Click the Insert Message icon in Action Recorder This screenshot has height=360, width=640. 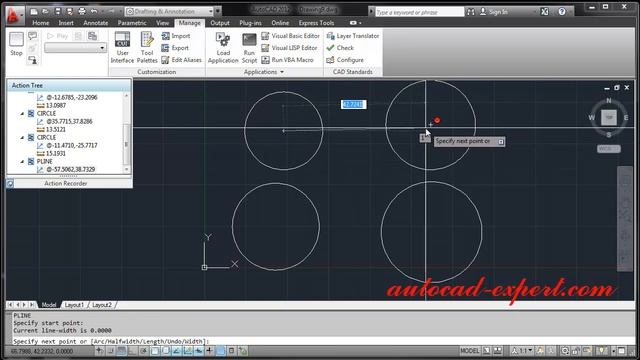click(33, 36)
